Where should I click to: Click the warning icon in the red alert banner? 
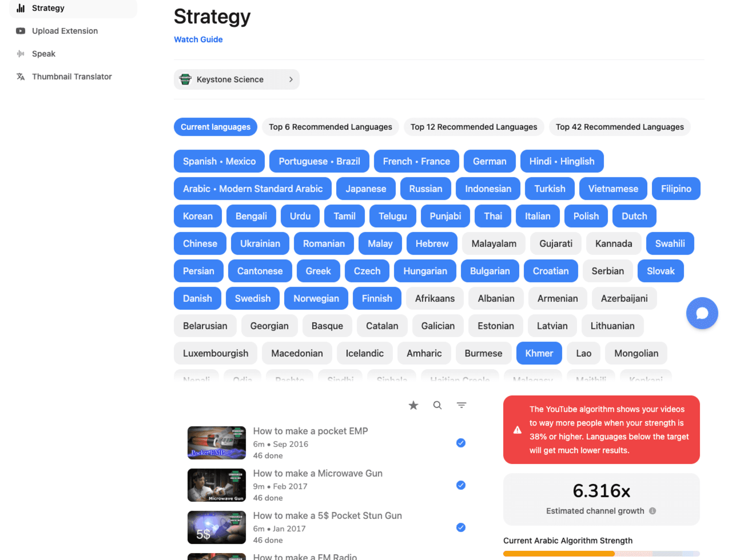point(517,430)
